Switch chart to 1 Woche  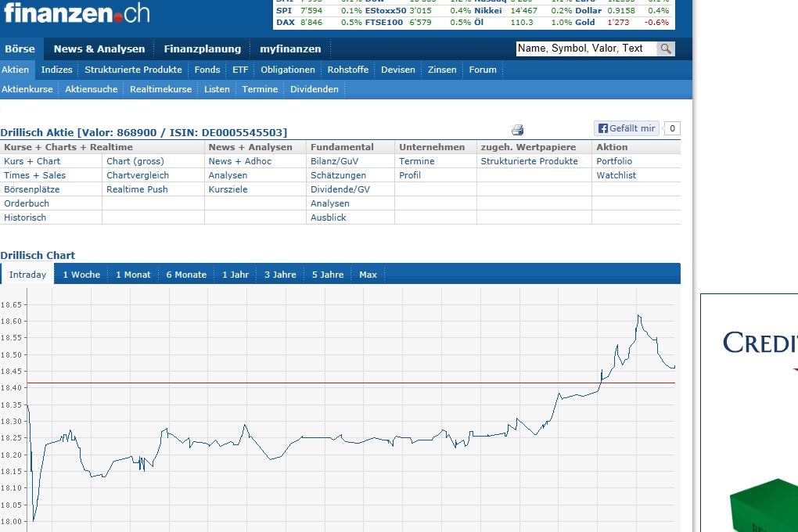point(81,275)
